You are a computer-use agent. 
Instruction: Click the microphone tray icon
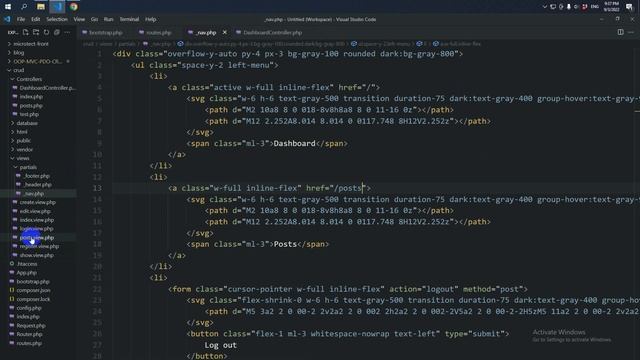click(x=569, y=7)
